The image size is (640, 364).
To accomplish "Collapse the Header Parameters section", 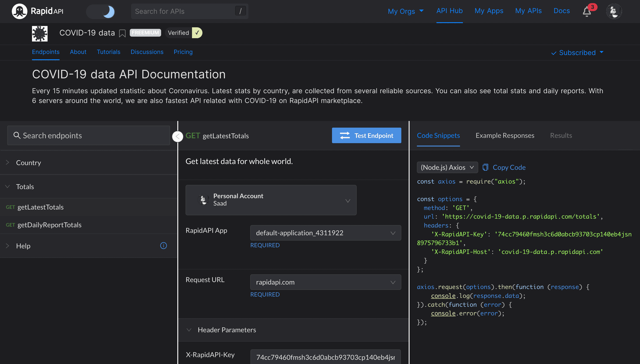I will [293, 330].
